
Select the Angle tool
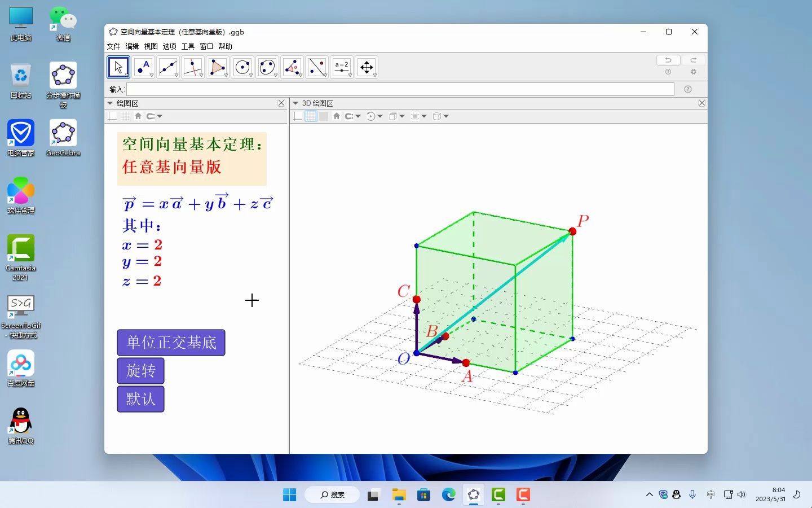(x=292, y=67)
